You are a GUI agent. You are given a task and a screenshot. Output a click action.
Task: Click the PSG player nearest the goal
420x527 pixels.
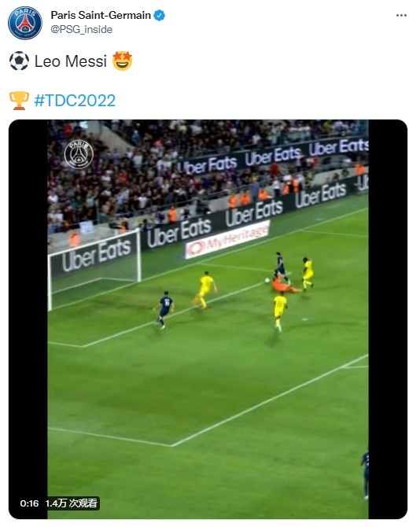164,310
